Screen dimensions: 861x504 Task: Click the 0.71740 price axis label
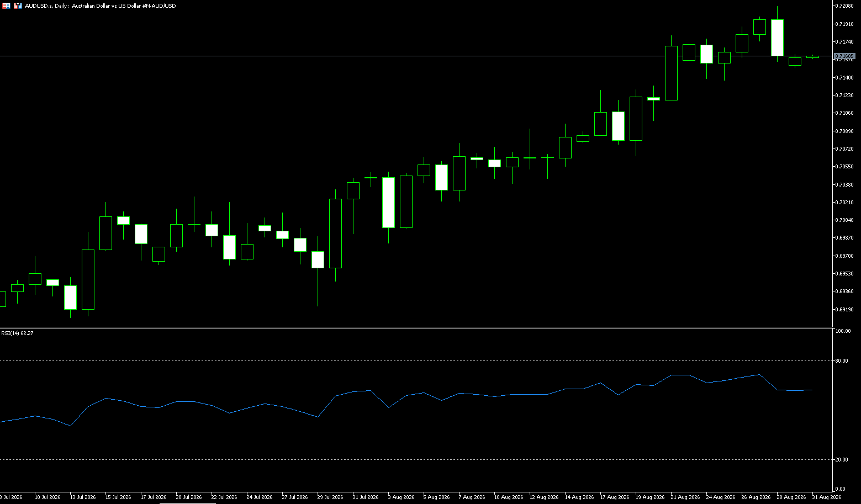[846, 42]
